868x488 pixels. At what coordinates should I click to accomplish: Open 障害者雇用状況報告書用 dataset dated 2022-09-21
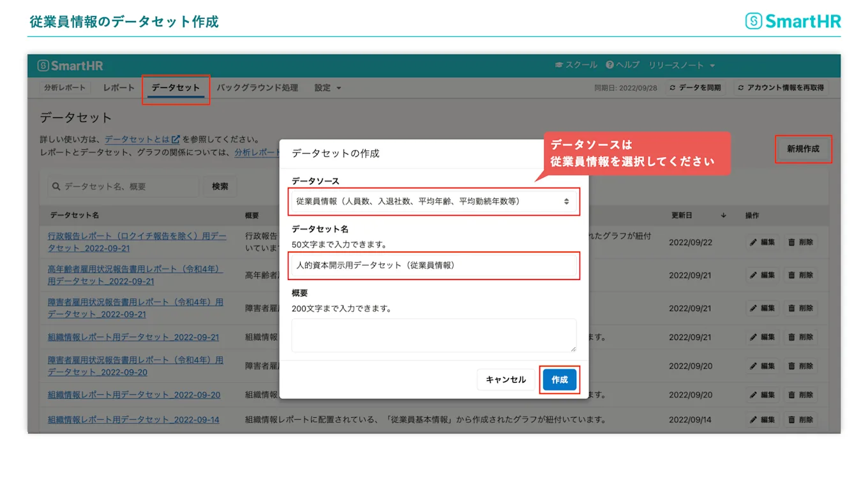135,308
